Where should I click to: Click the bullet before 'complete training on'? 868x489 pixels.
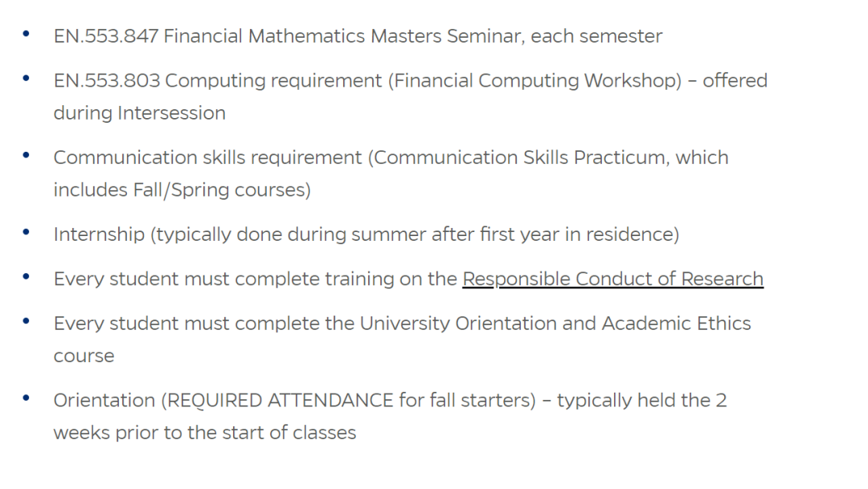coord(26,276)
